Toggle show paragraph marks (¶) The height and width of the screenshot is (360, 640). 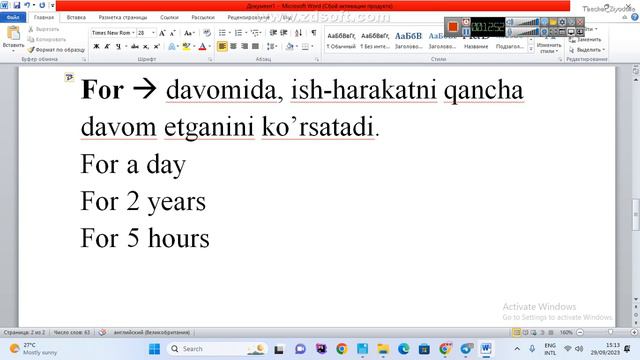(x=313, y=33)
